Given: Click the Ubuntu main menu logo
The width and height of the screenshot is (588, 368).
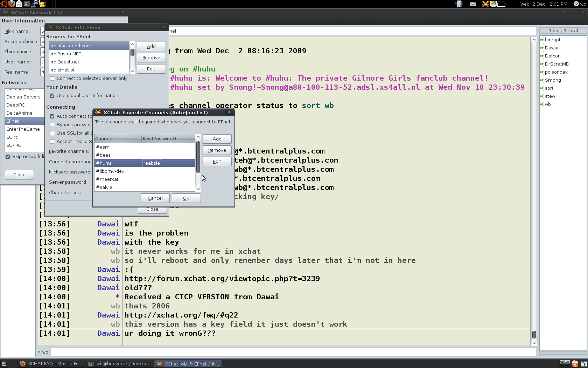Looking at the screenshot, I should pos(3,4).
